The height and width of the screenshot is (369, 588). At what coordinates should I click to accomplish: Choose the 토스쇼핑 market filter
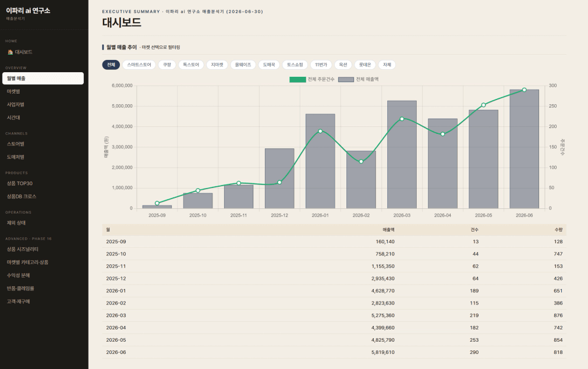pyautogui.click(x=295, y=65)
